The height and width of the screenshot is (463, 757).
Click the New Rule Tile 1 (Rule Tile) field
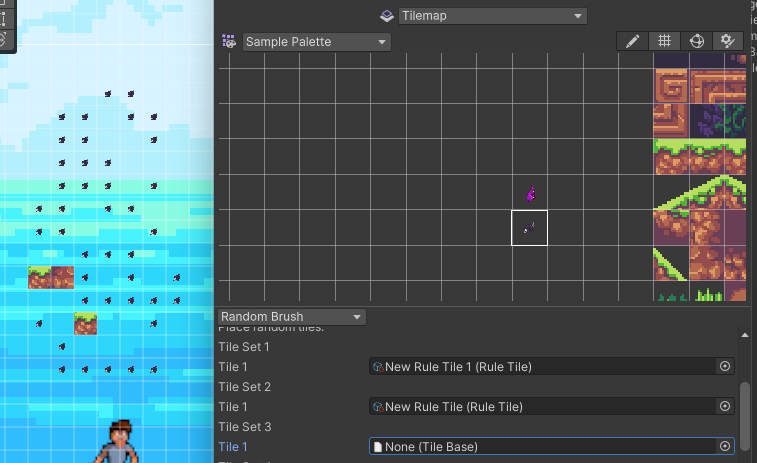click(552, 366)
